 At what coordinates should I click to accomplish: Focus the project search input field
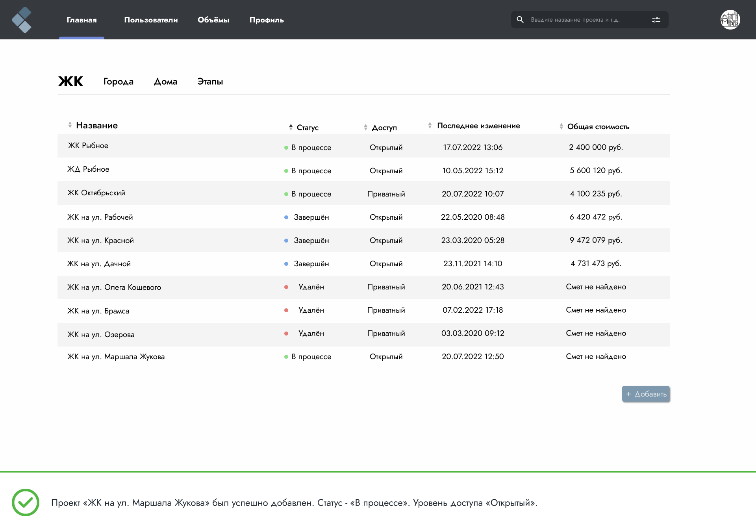click(587, 20)
